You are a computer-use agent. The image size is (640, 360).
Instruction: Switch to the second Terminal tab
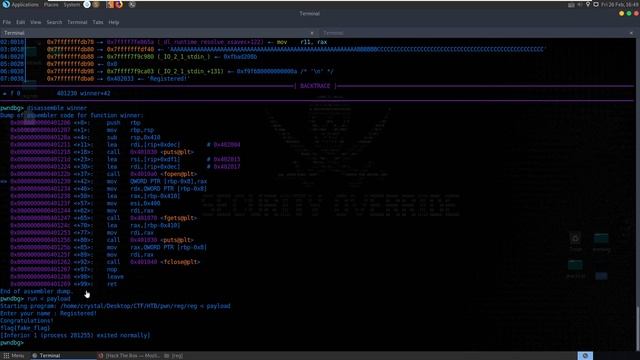tap(478, 33)
